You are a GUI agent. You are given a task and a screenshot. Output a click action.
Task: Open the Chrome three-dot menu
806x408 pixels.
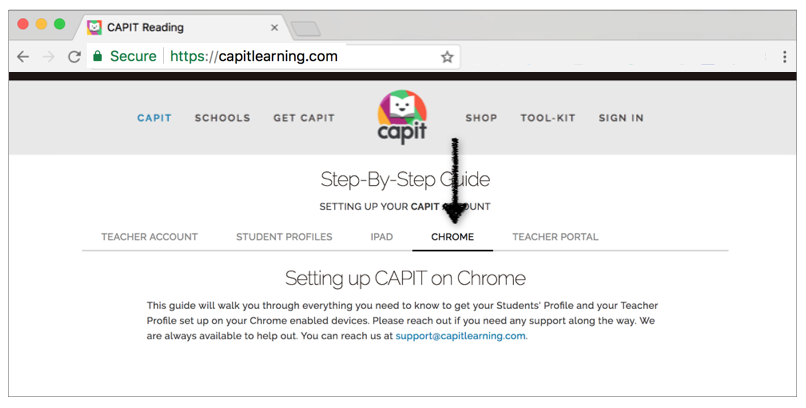[x=784, y=57]
